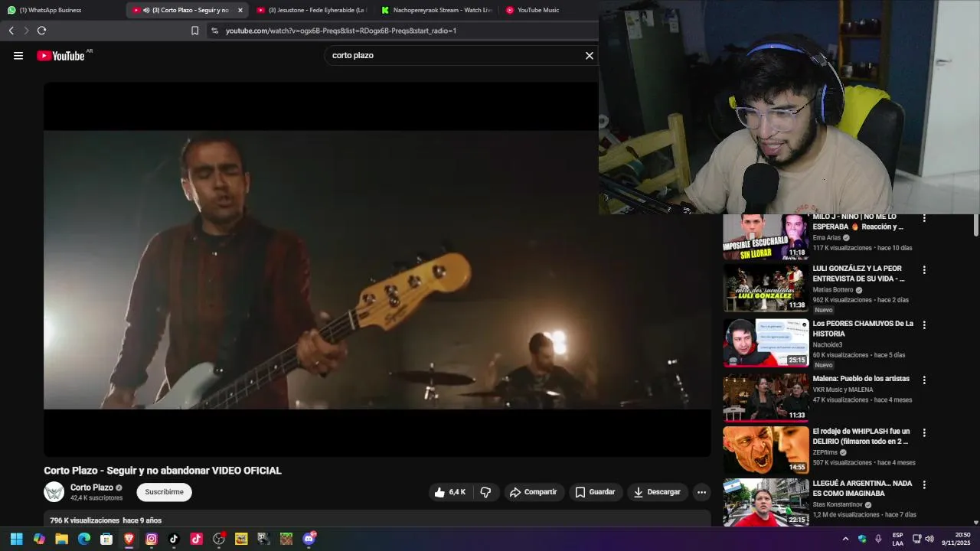Open the Windows Start menu

click(17, 539)
